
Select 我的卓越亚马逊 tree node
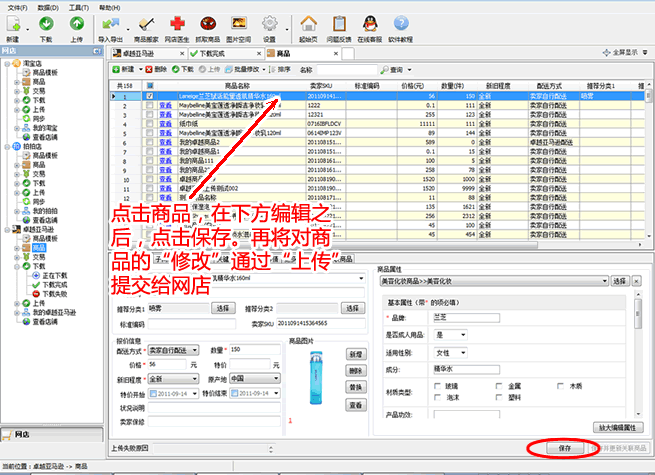[55, 312]
